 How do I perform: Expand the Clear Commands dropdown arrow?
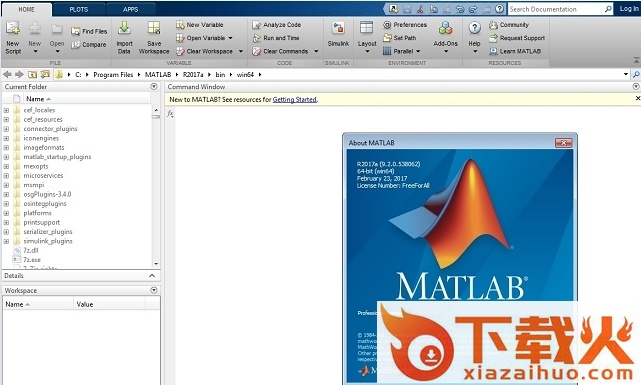click(x=316, y=51)
